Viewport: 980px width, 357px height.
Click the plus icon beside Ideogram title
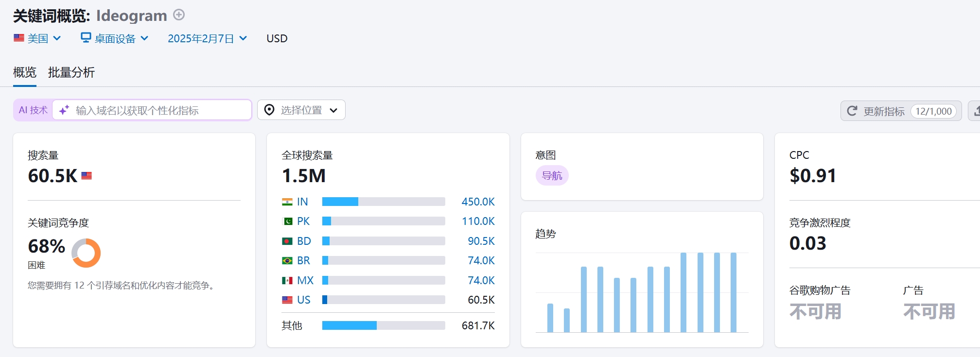179,15
